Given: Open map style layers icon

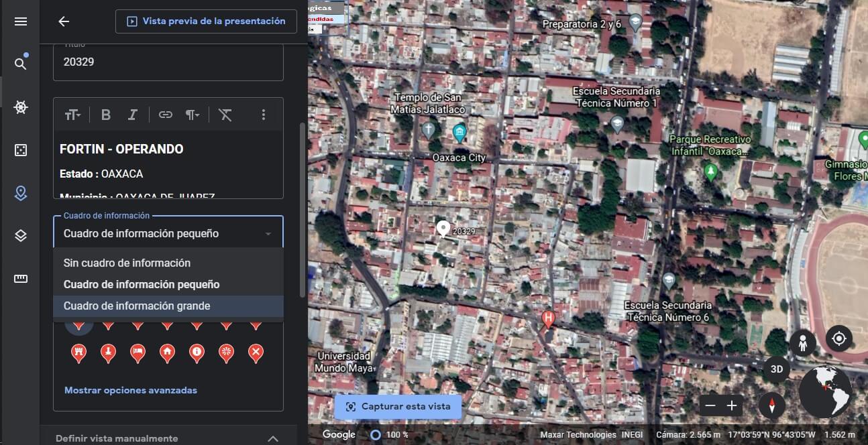Looking at the screenshot, I should coord(21,236).
